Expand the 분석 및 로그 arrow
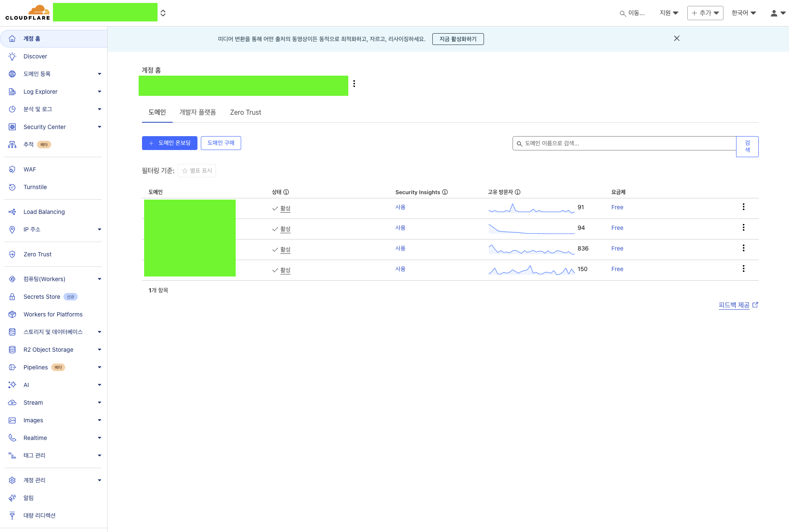This screenshot has width=789, height=532. coord(100,109)
